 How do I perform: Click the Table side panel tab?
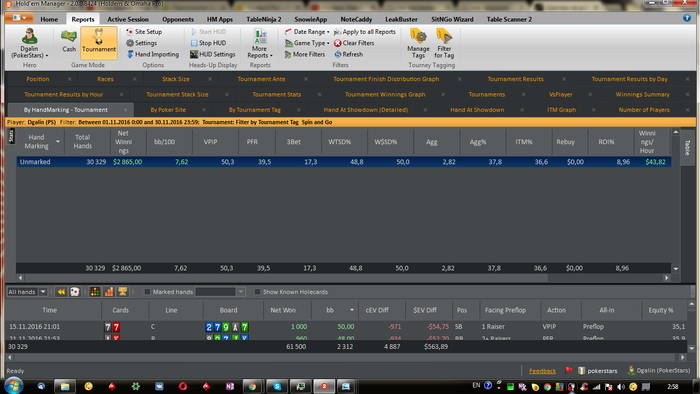pyautogui.click(x=688, y=147)
